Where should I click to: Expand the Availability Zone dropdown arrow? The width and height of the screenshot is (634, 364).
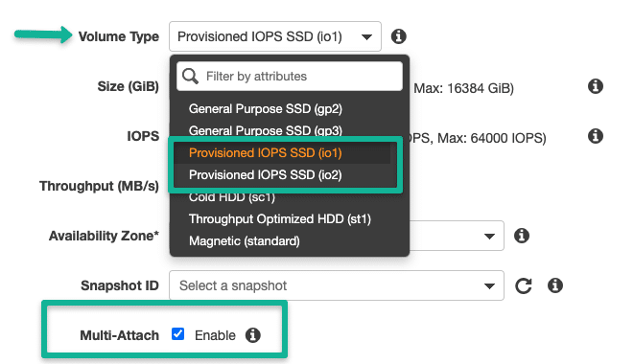489,236
